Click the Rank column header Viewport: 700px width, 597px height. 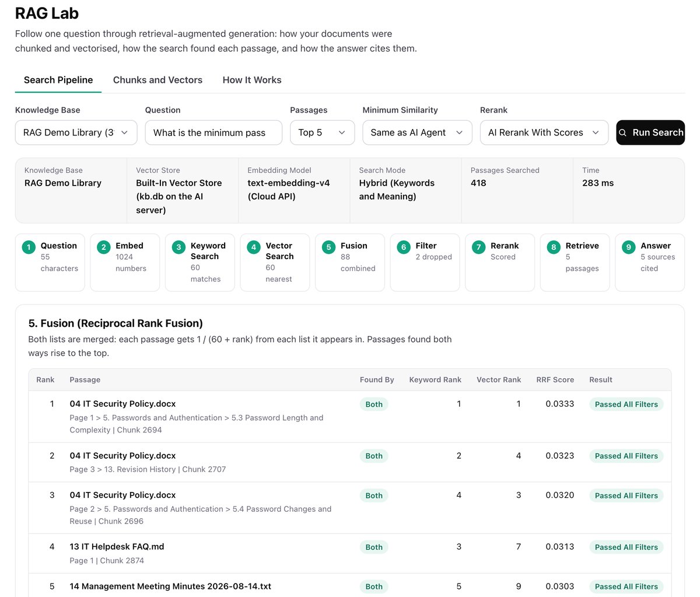(x=45, y=379)
